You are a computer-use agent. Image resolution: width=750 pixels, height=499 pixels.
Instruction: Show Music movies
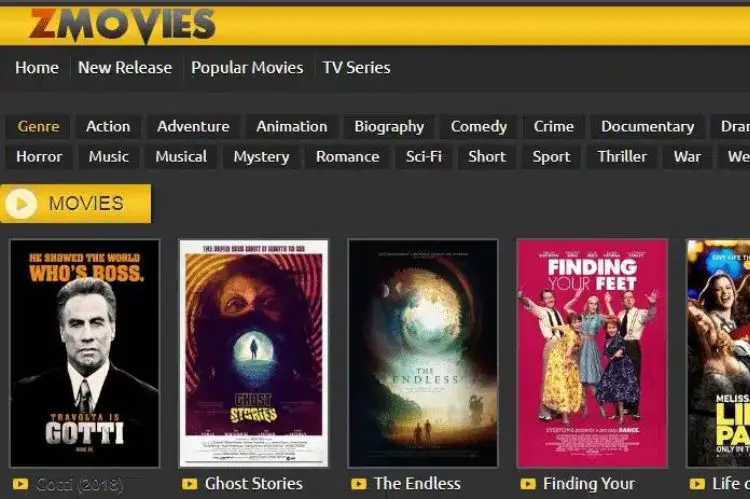coord(109,156)
